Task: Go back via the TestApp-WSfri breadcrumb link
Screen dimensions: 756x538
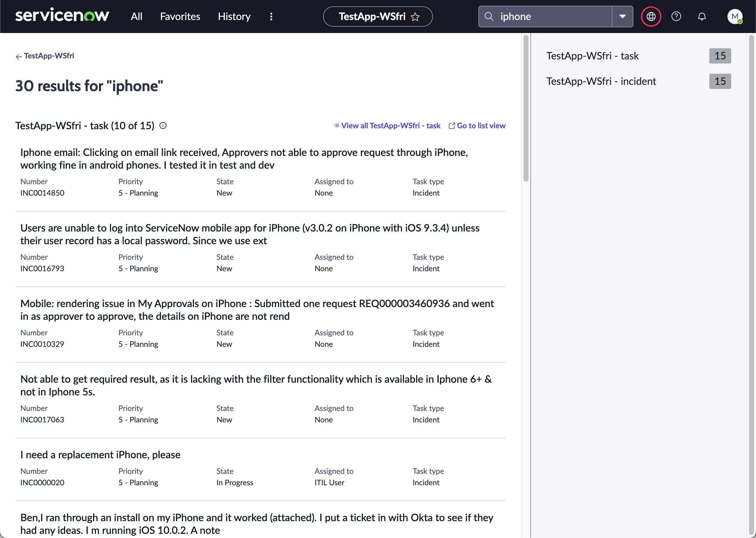Action: click(45, 56)
